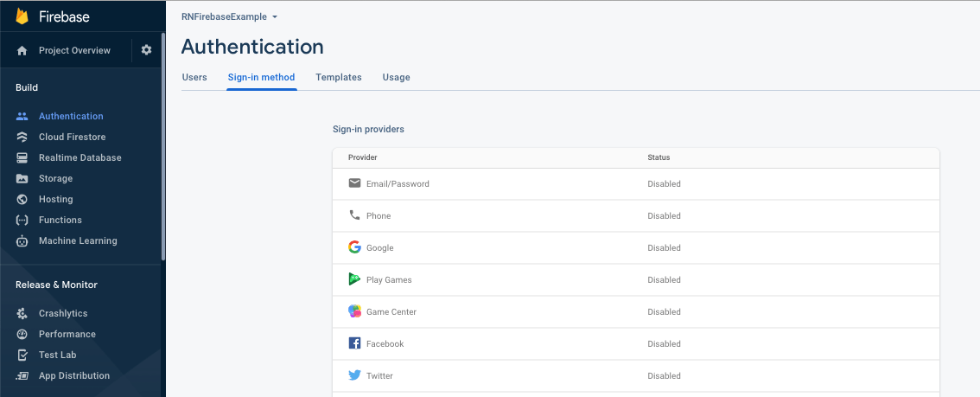980x397 pixels.
Task: Click the Firebase flame logo icon
Action: pos(22,16)
